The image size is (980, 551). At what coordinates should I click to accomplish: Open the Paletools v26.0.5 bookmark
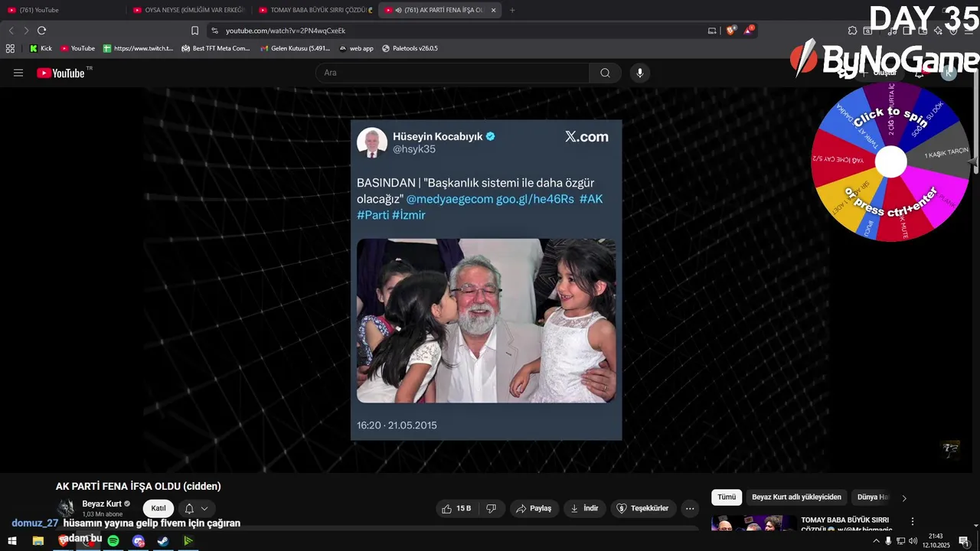tap(410, 48)
